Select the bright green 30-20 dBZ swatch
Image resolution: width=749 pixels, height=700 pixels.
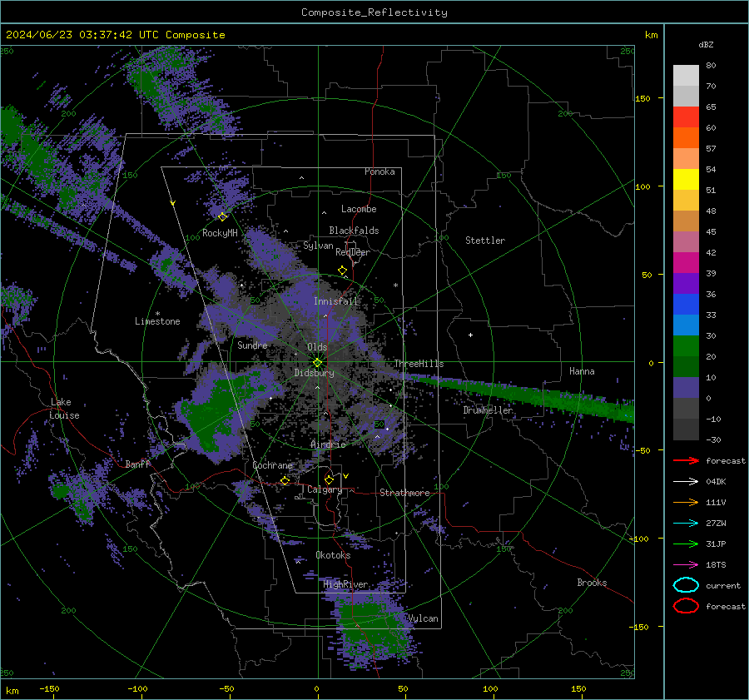(686, 345)
